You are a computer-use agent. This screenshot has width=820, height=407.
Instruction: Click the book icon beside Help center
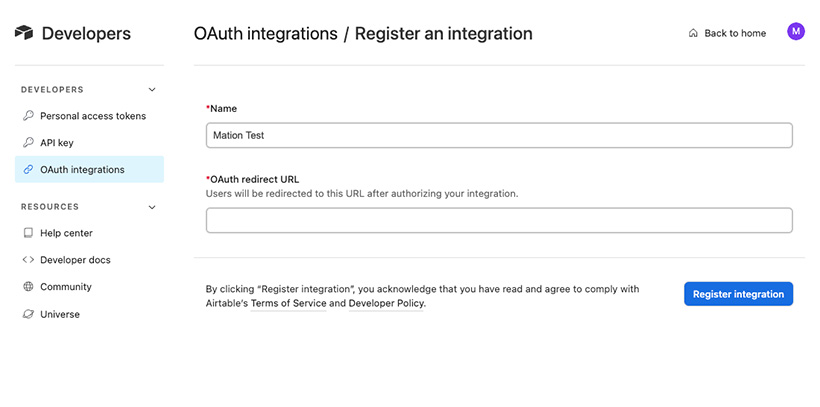point(28,233)
